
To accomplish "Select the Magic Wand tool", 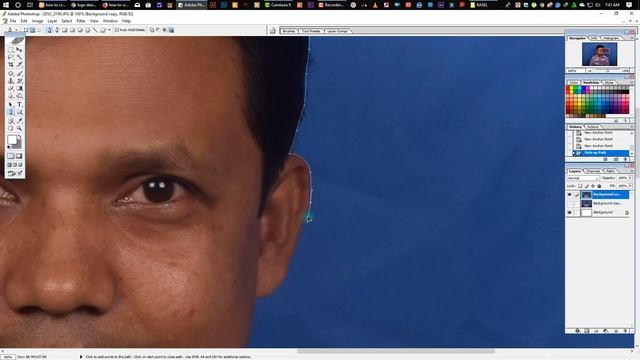I will (20, 57).
